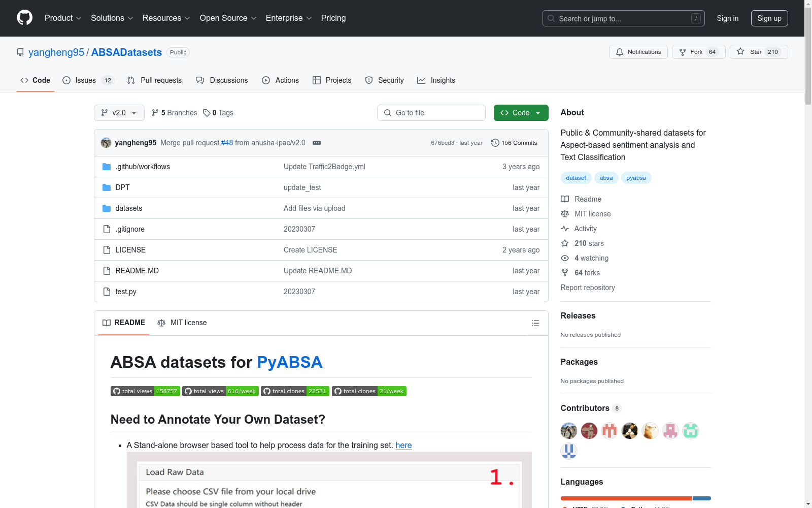Expand the Open Source menu
Screen dimensions: 812x508
(228, 18)
